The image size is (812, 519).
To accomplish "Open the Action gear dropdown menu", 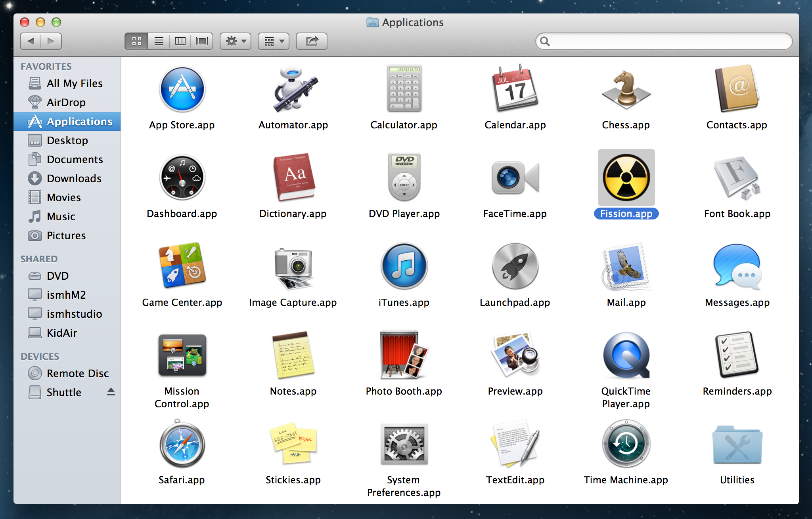I will coord(236,41).
